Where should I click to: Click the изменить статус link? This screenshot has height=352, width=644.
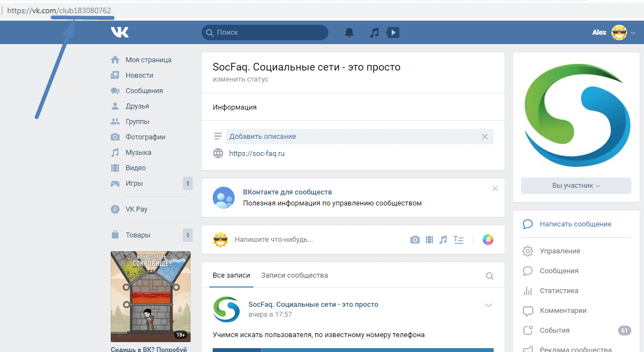[x=240, y=79]
